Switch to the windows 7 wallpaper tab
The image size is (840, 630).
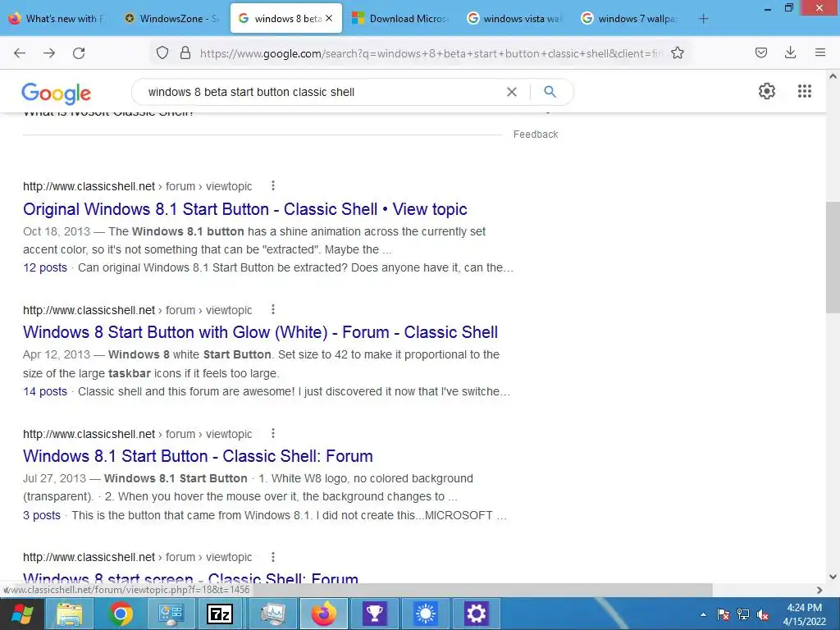[x=629, y=18]
